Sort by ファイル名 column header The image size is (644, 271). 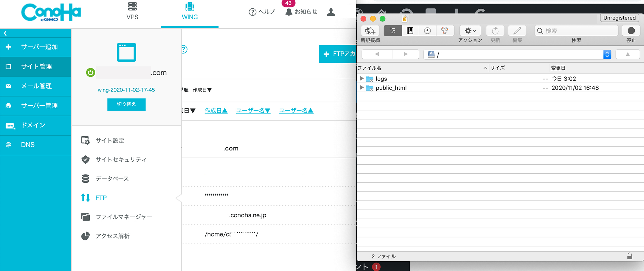(x=423, y=68)
